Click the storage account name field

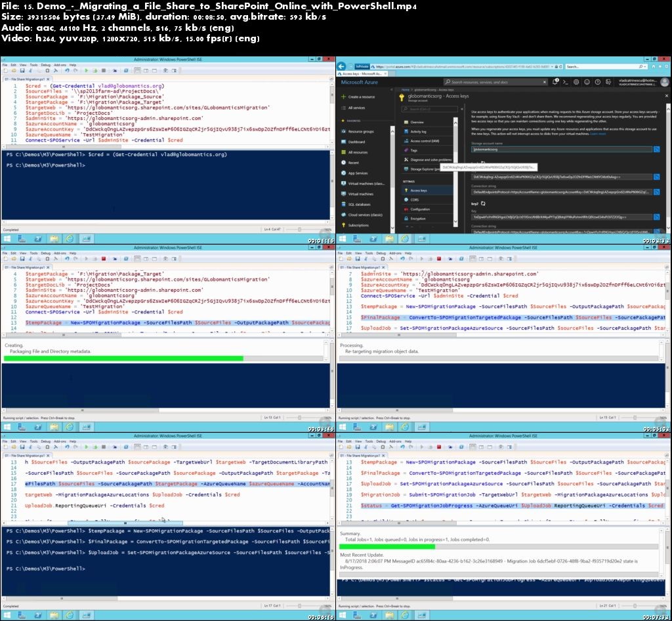tap(562, 149)
